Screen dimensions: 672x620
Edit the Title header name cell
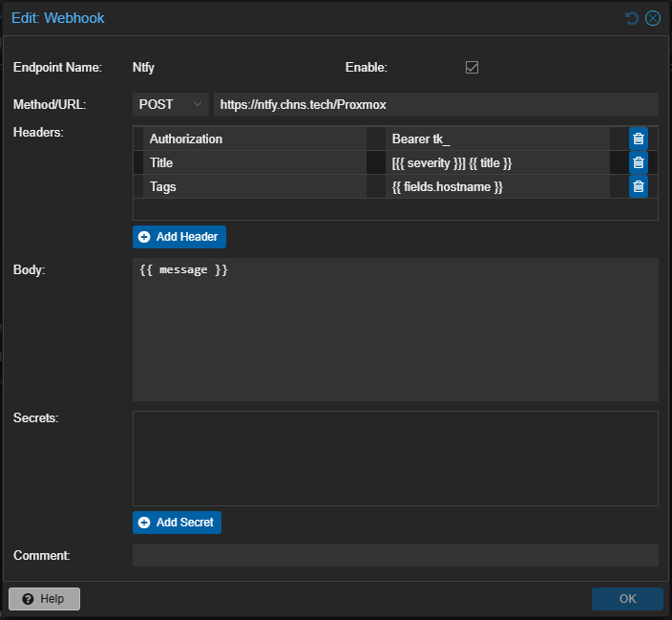point(255,162)
